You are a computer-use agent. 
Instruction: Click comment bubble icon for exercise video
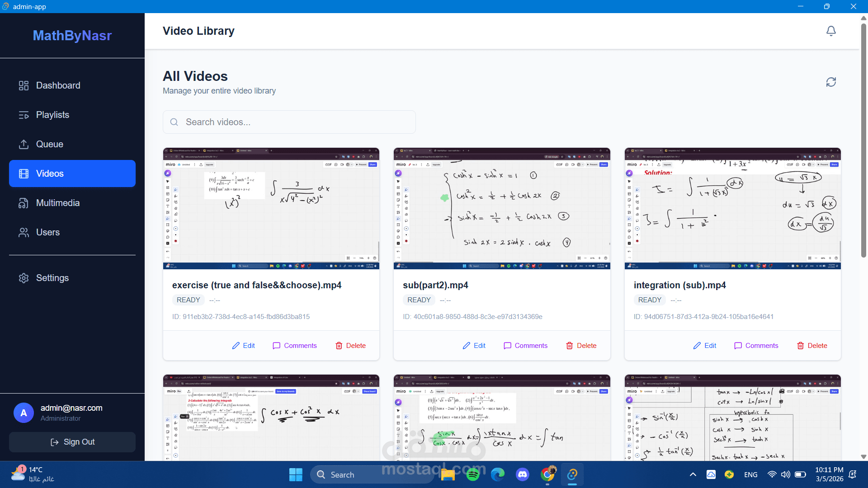pos(276,346)
